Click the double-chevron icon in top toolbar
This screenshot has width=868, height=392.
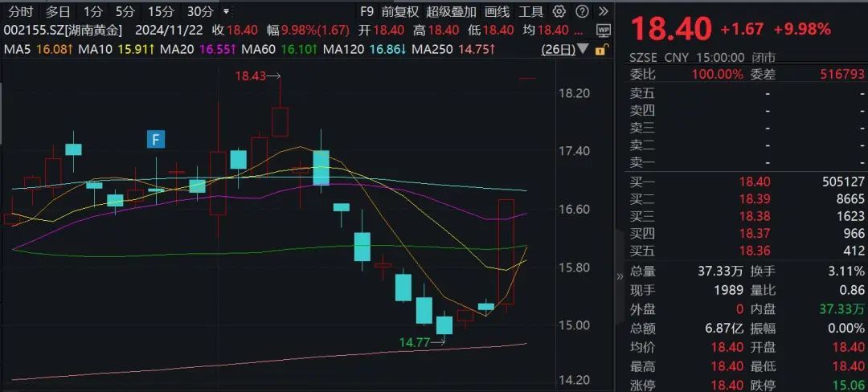602,11
